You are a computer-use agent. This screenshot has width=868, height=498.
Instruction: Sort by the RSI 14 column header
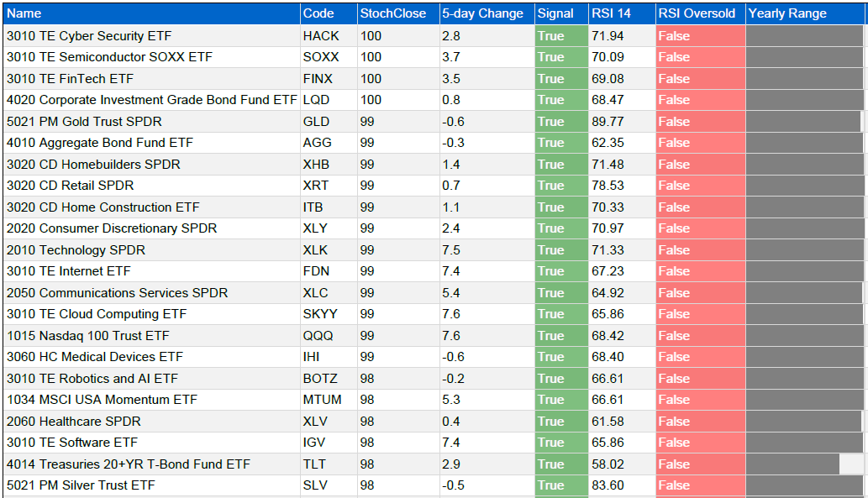pos(622,13)
